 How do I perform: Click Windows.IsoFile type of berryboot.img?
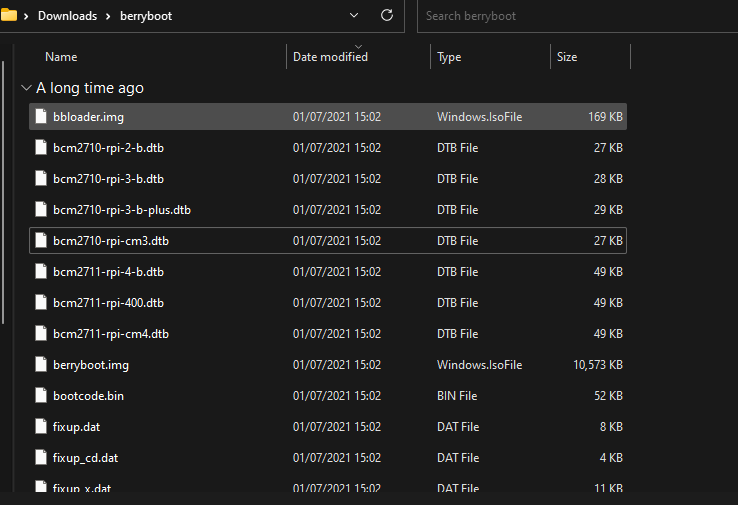pos(479,365)
